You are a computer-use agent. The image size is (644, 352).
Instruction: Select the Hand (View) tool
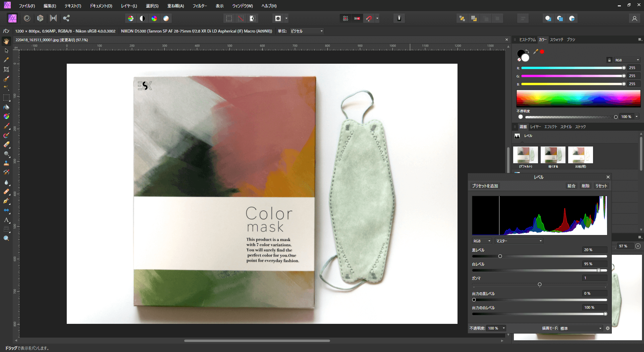[x=6, y=41]
